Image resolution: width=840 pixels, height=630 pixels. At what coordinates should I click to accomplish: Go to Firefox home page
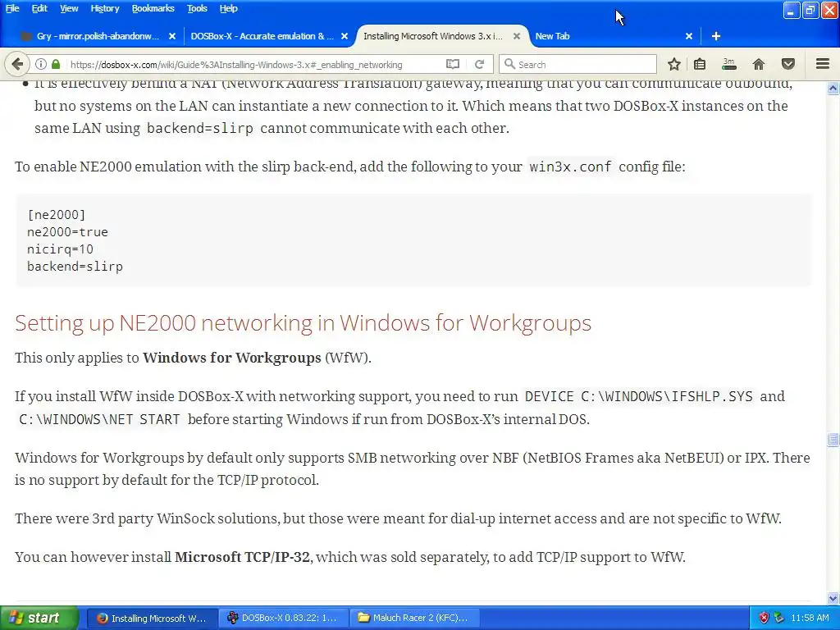click(759, 64)
